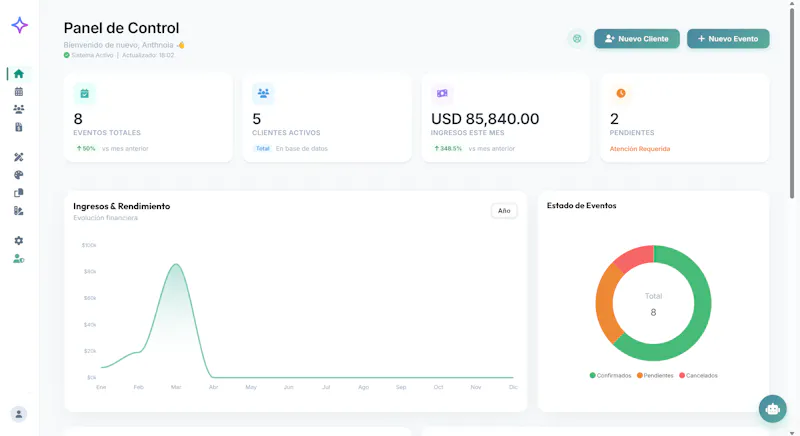Viewport: 800px width, 436px height.
Task: Click the March peak on income chart
Action: (x=176, y=264)
